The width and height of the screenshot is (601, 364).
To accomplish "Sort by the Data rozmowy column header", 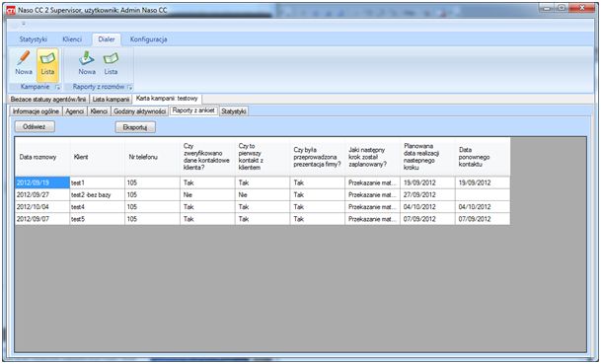I will (x=42, y=157).
